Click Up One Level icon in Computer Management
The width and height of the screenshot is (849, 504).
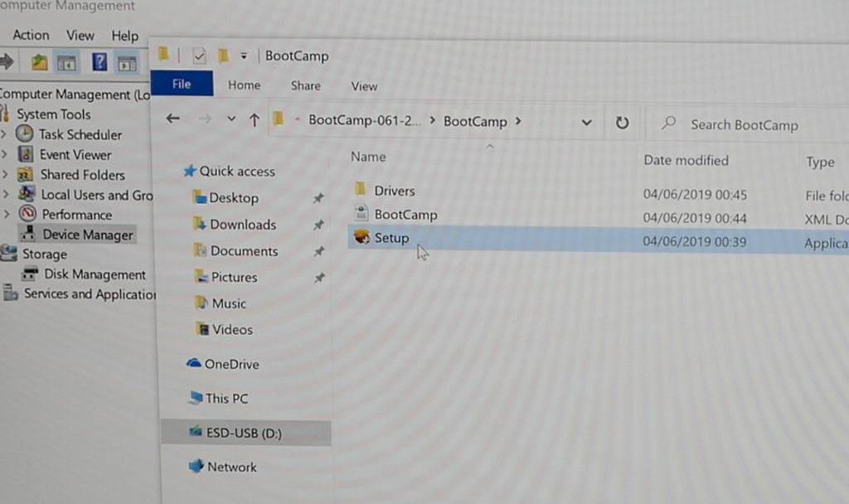pos(39,62)
